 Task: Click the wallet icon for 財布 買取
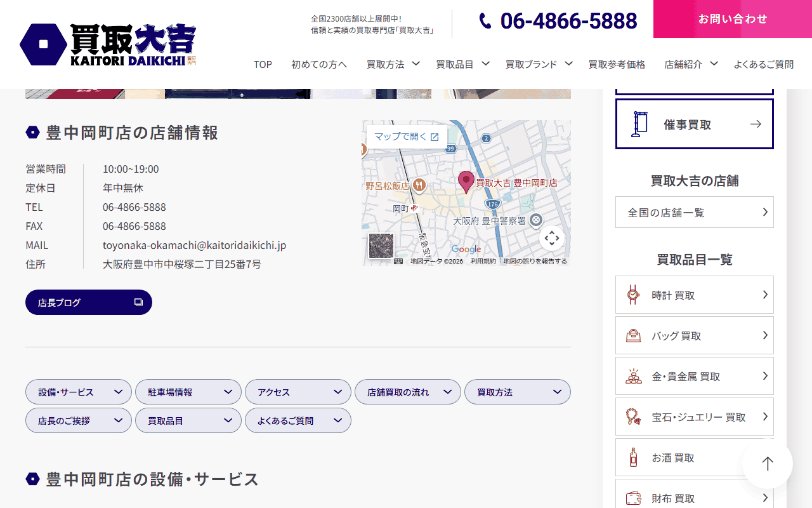(633, 498)
